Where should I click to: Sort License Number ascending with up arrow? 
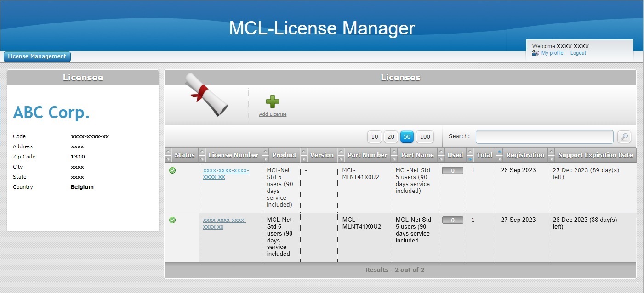click(202, 152)
